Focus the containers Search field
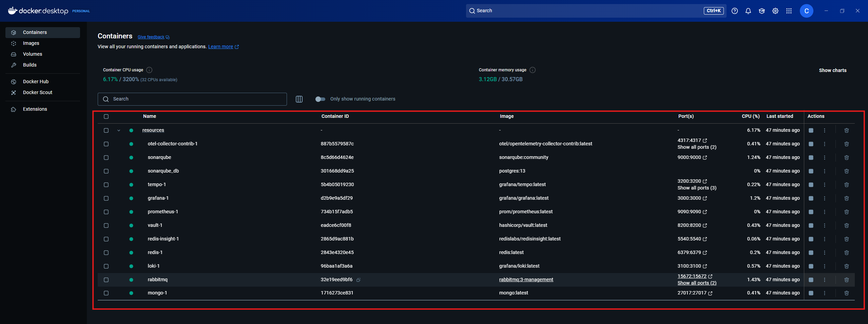 pos(192,99)
